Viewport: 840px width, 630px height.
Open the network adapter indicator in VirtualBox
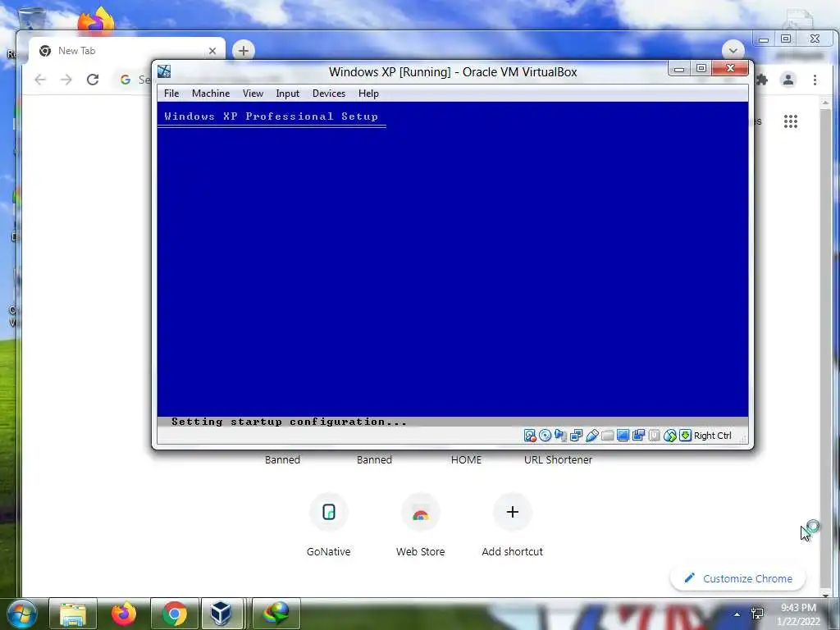point(576,436)
